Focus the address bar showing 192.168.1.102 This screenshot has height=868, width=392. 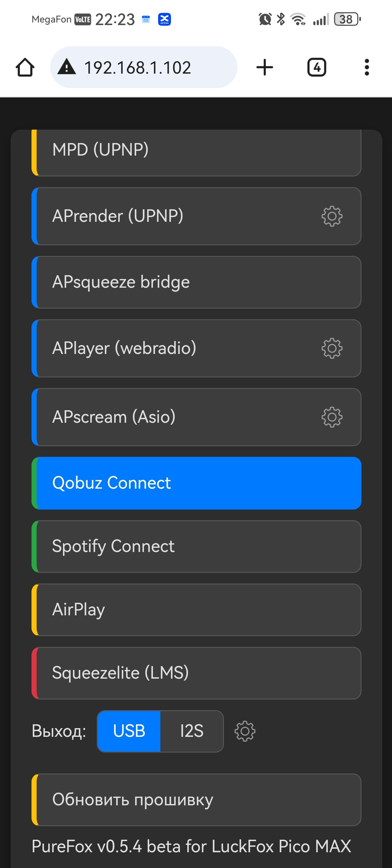[144, 68]
